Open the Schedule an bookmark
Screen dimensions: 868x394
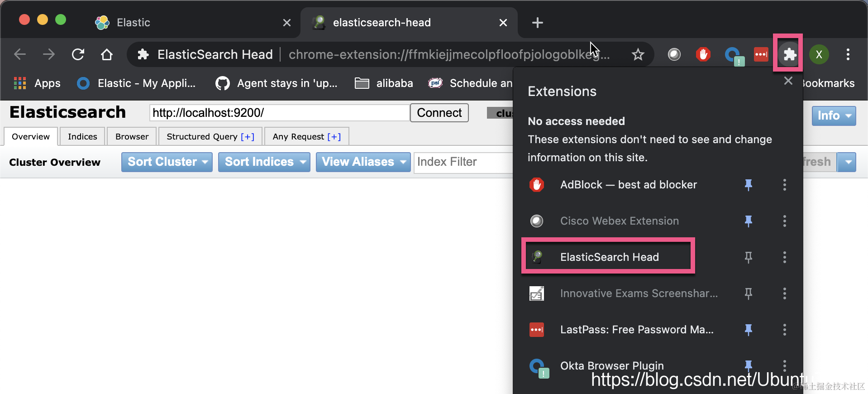coord(470,83)
